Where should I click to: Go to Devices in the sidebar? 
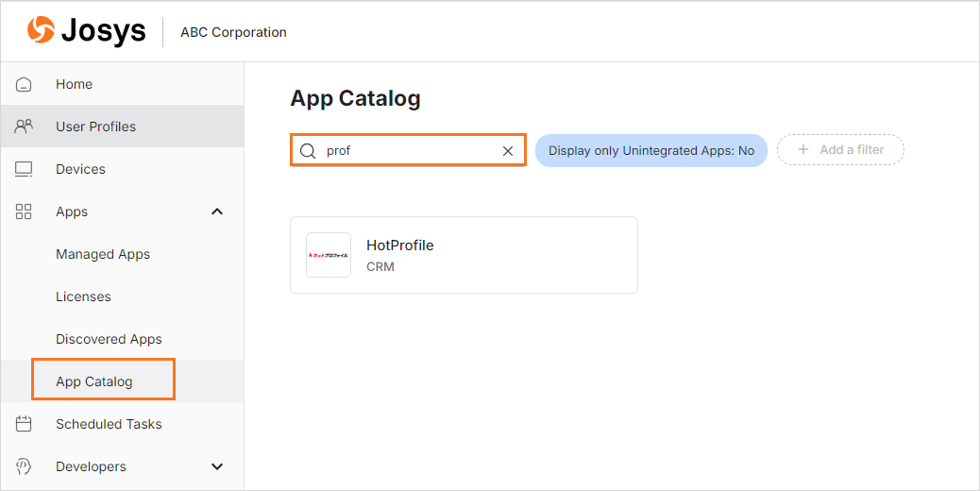tap(123, 169)
